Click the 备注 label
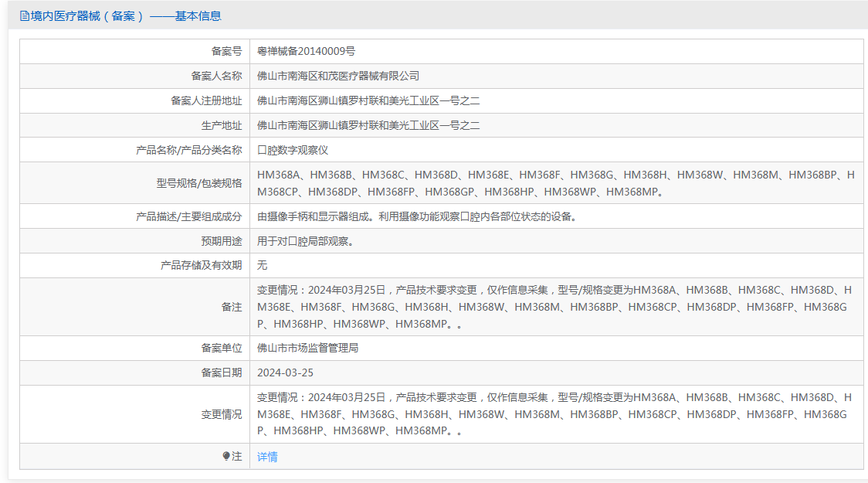Screen dimensions: 868x483 click(x=232, y=307)
